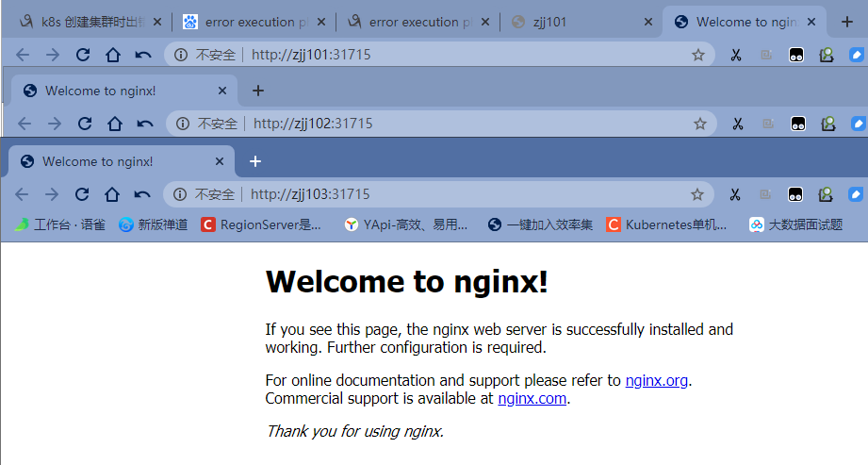The width and height of the screenshot is (868, 465).
Task: Click undo-close arrow in zjj103 window
Action: coord(142,194)
